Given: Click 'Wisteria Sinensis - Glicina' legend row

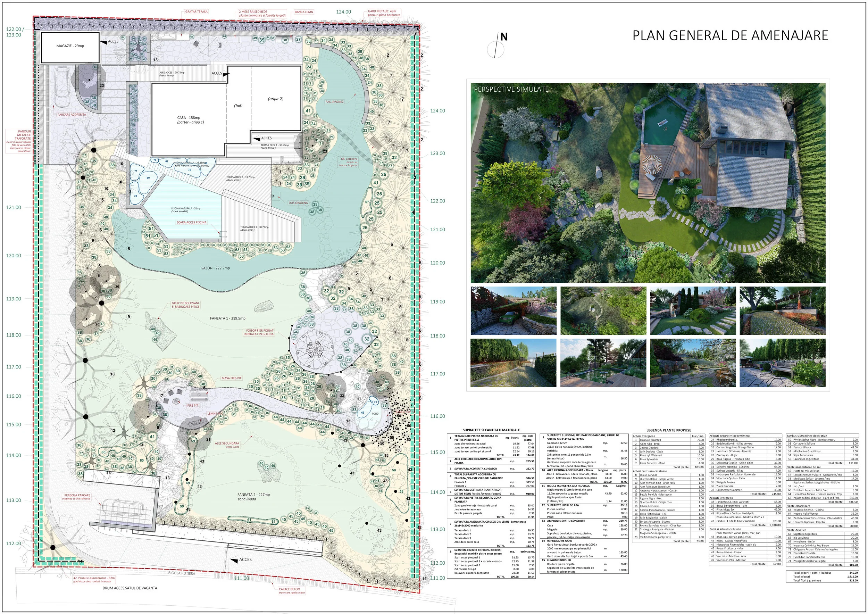Looking at the screenshot, I should (x=823, y=510).
